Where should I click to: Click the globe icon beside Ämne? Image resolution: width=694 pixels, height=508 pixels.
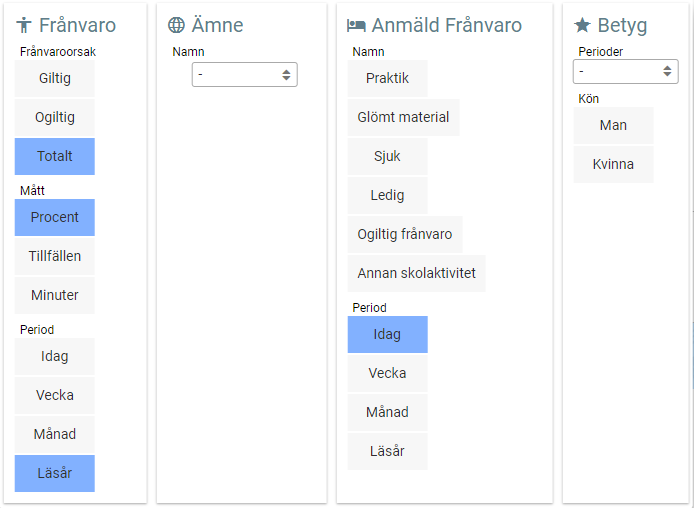(176, 26)
